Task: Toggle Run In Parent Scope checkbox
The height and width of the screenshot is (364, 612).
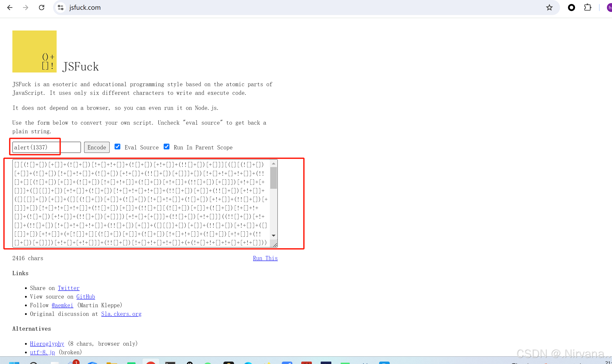Action: (167, 147)
